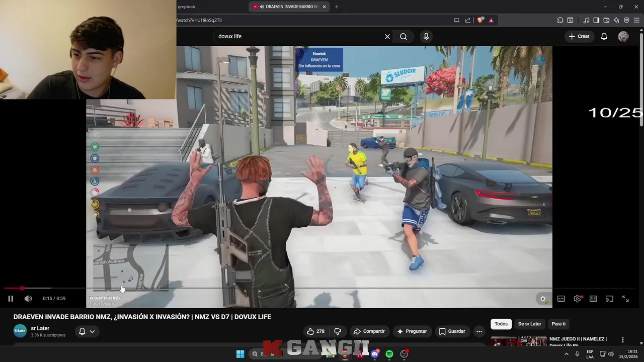Share this page from address bar
The width and height of the screenshot is (644, 362).
468,20
